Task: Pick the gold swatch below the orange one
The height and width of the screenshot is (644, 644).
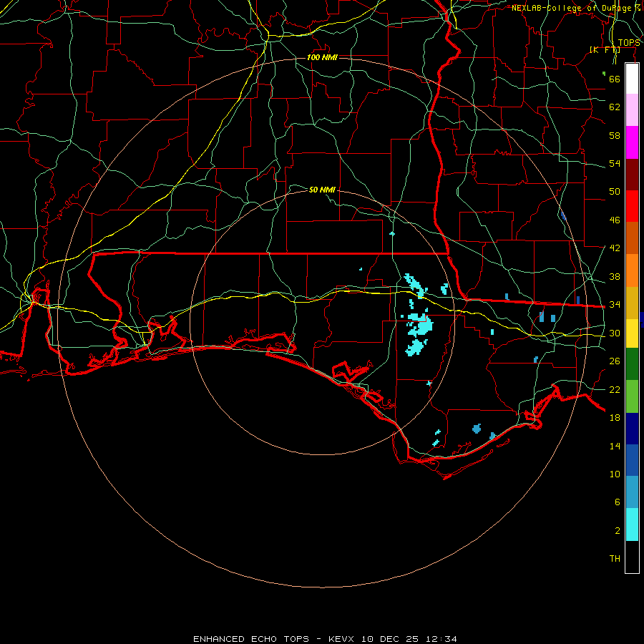Action: tap(632, 303)
